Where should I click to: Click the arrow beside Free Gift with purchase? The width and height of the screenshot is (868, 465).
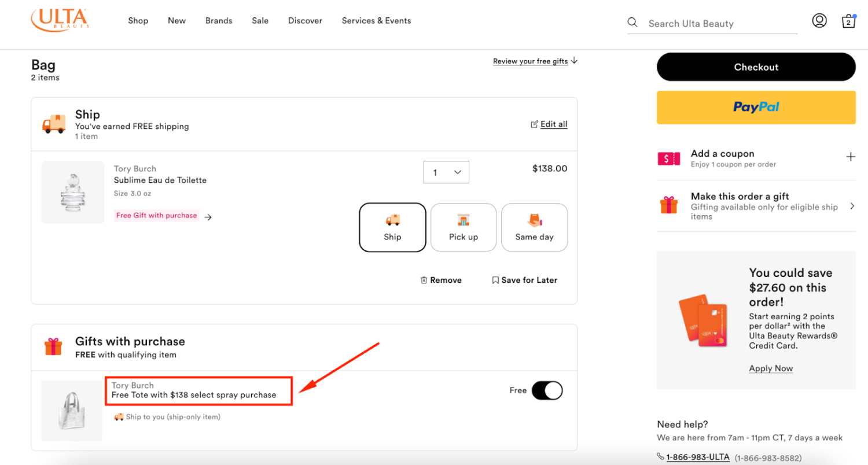[208, 217]
